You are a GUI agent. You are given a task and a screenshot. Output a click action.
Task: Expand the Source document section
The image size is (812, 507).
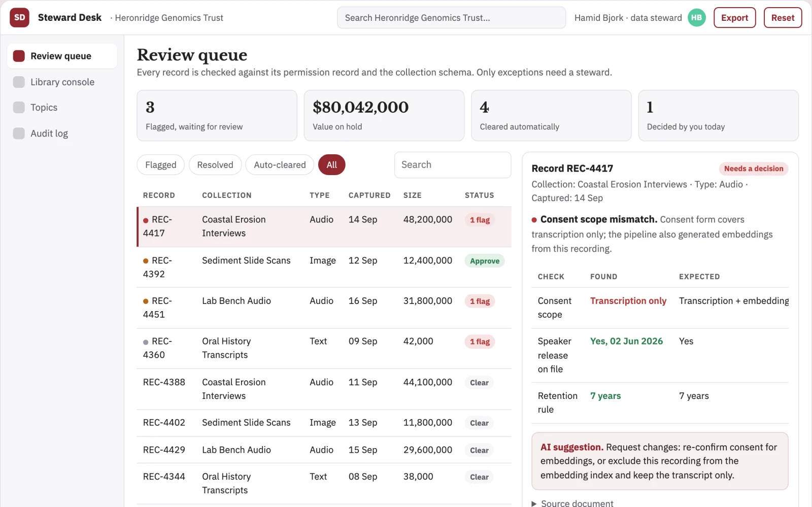pyautogui.click(x=572, y=503)
